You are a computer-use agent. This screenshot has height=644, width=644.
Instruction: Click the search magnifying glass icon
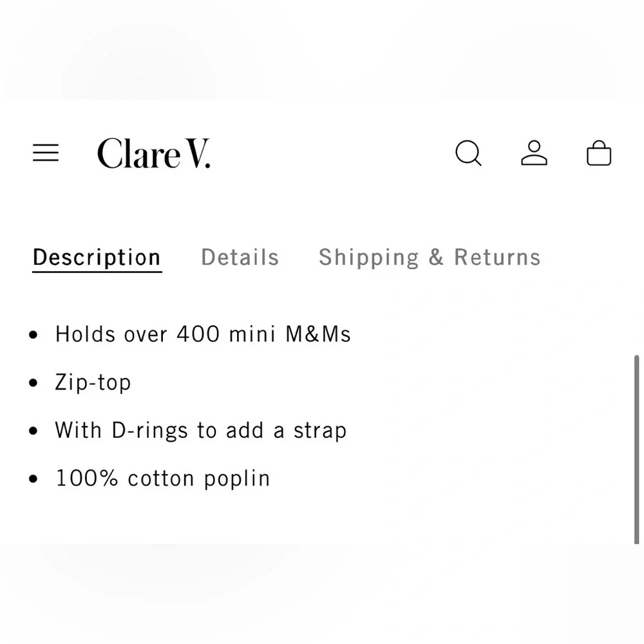468,153
